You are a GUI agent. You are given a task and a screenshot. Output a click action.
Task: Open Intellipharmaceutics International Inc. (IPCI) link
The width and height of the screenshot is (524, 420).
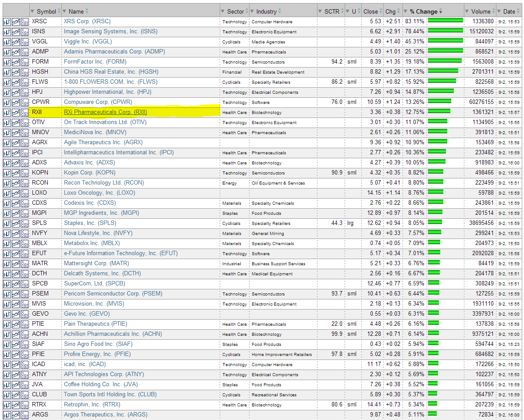[x=119, y=153]
